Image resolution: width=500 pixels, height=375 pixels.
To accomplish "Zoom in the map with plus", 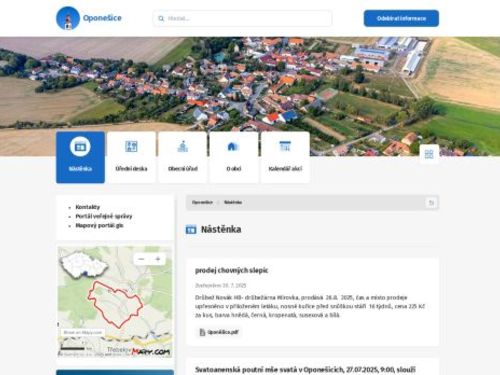I will 158,259.
